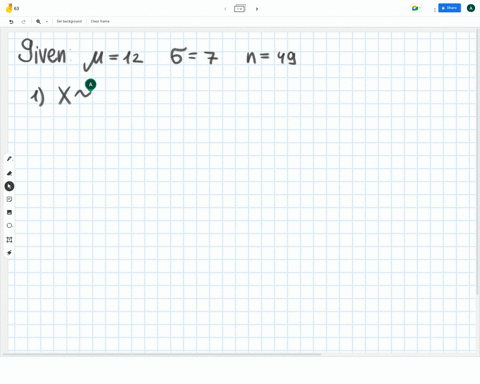Click the handwritten "1)" label
The image size is (480, 384).
coord(38,97)
